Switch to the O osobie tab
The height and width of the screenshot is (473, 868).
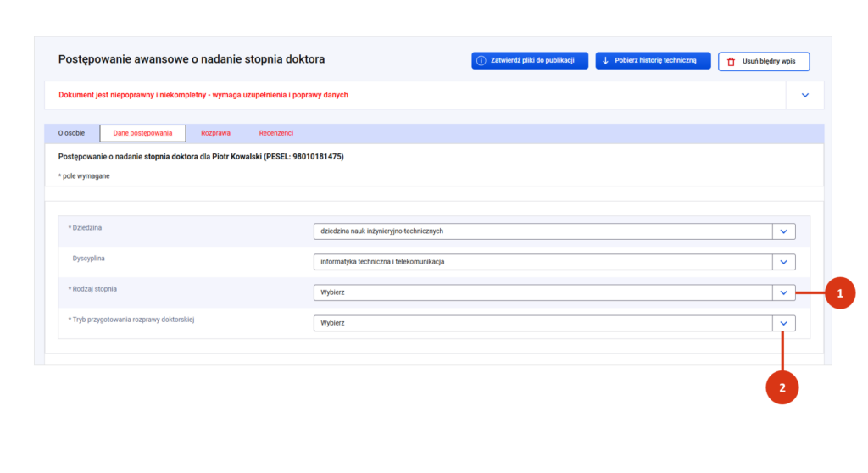71,133
